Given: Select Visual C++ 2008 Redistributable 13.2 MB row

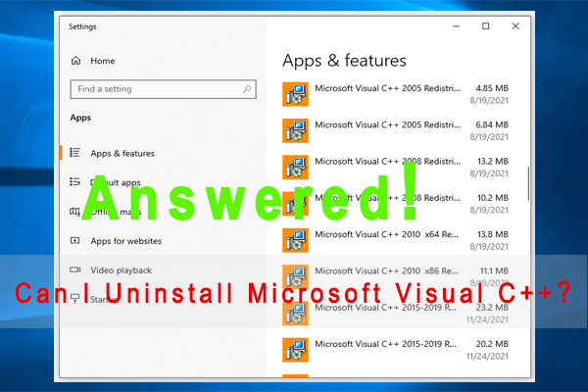Looking at the screenshot, I should pos(396,167).
